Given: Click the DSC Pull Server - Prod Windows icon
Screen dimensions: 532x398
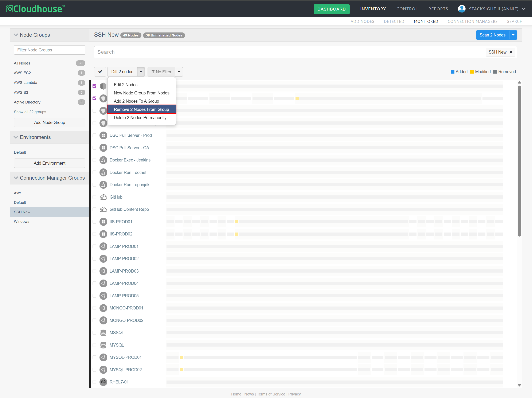Looking at the screenshot, I should click(x=103, y=135).
